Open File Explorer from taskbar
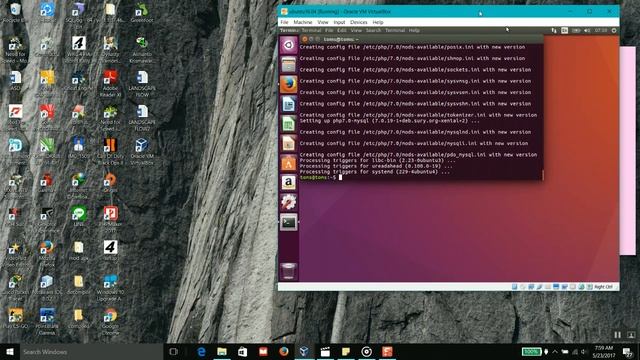Viewport: 640px width, 360px height. (222, 351)
